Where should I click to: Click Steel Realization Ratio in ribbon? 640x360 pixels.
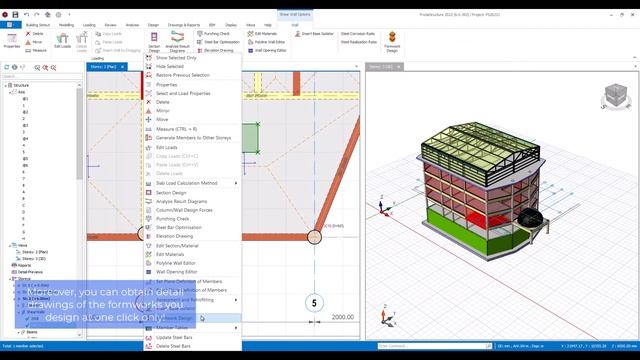coord(359,42)
